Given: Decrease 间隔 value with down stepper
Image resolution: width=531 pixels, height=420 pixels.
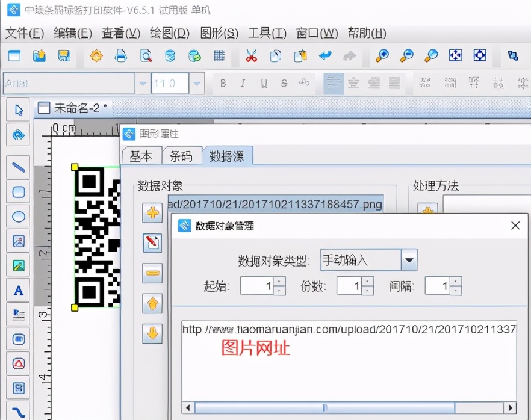Looking at the screenshot, I should click(456, 291).
